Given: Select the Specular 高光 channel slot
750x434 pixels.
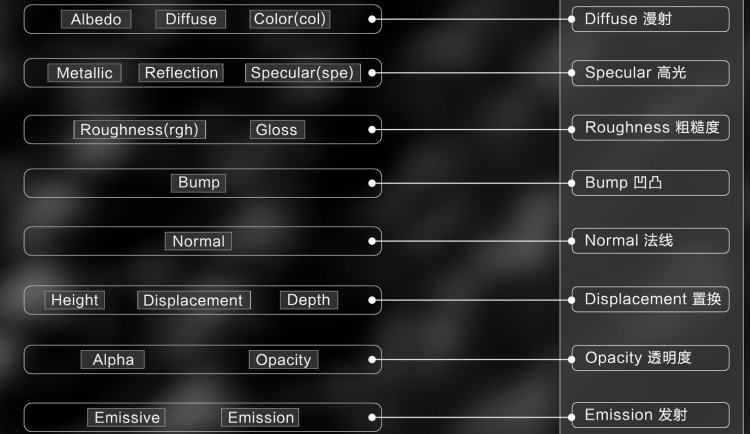Looking at the screenshot, I should point(651,73).
